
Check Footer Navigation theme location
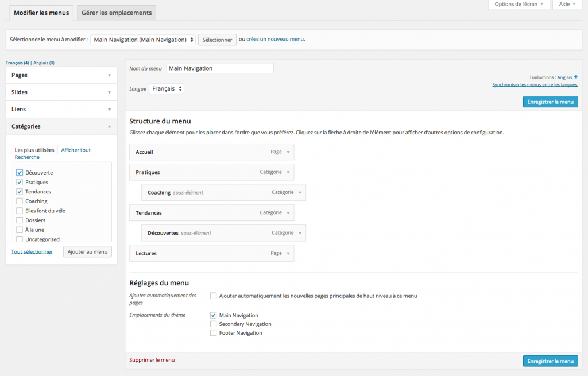point(214,333)
